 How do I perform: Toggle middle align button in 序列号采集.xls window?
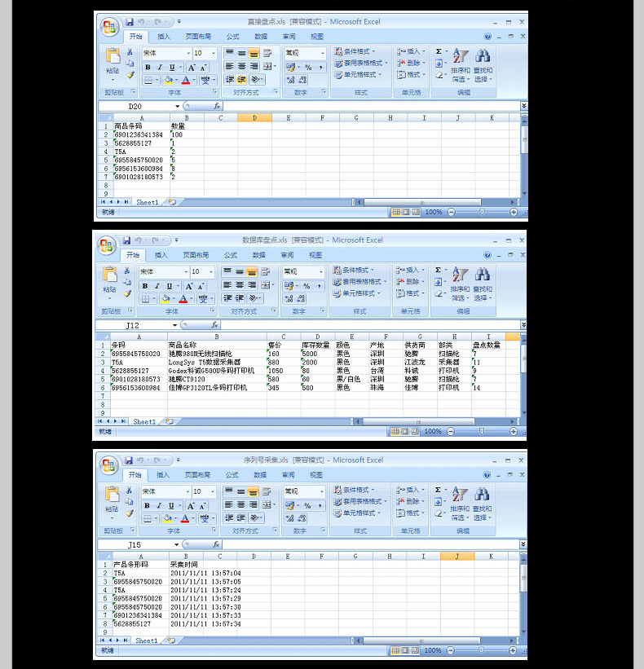click(x=241, y=491)
